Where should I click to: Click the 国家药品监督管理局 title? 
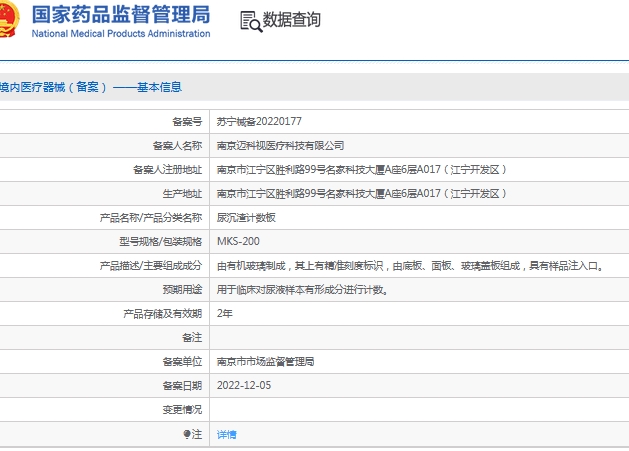tap(121, 15)
